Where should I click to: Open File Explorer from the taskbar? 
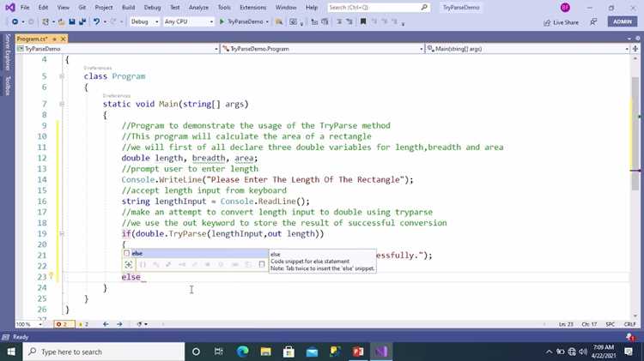(x=265, y=352)
